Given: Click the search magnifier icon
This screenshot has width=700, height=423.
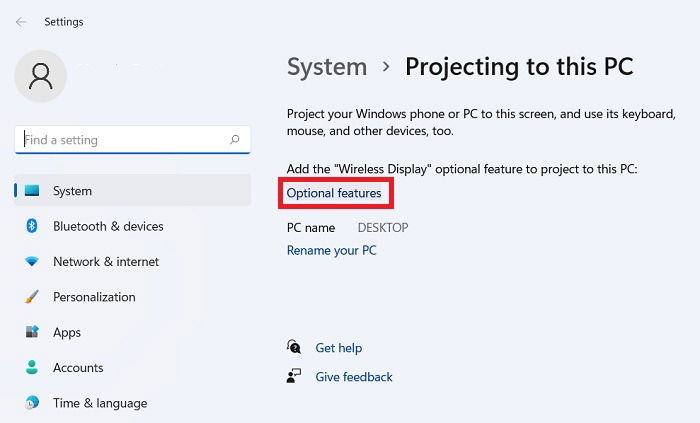Looking at the screenshot, I should click(x=235, y=140).
